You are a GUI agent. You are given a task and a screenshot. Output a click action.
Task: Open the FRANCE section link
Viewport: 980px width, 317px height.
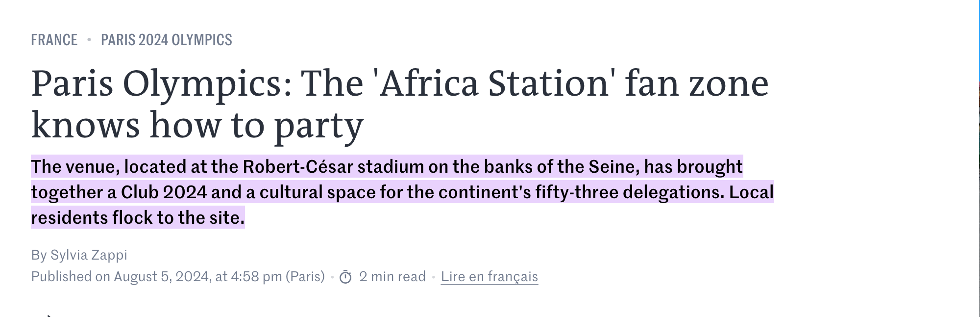(54, 40)
